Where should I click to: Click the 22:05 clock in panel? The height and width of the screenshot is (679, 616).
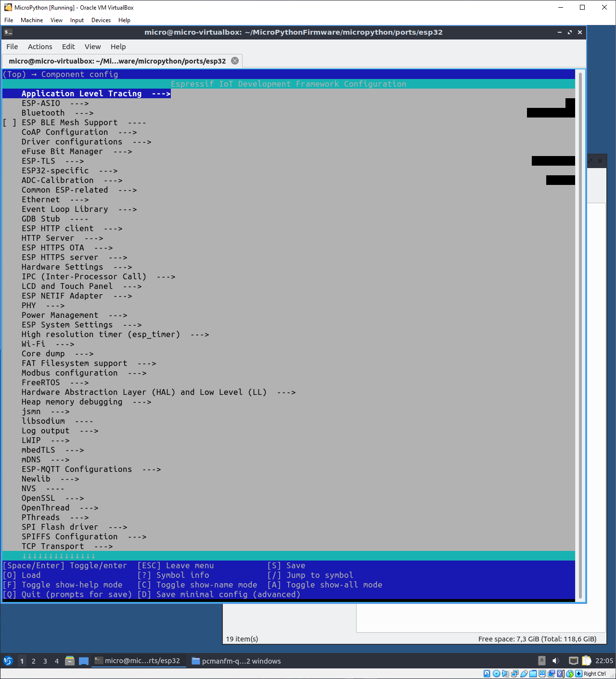(x=604, y=661)
